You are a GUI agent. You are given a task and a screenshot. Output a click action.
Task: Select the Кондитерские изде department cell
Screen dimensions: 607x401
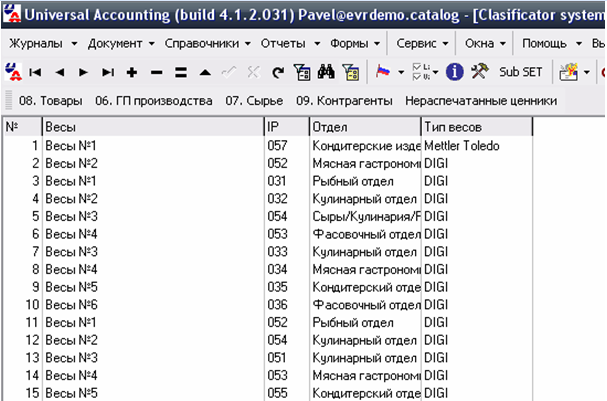tap(365, 146)
